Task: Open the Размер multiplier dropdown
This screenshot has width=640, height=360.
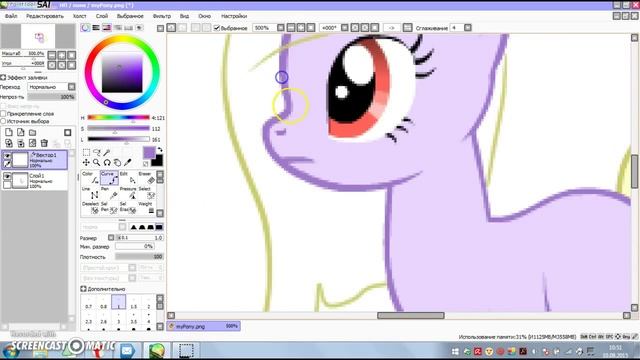Action: 111,238
